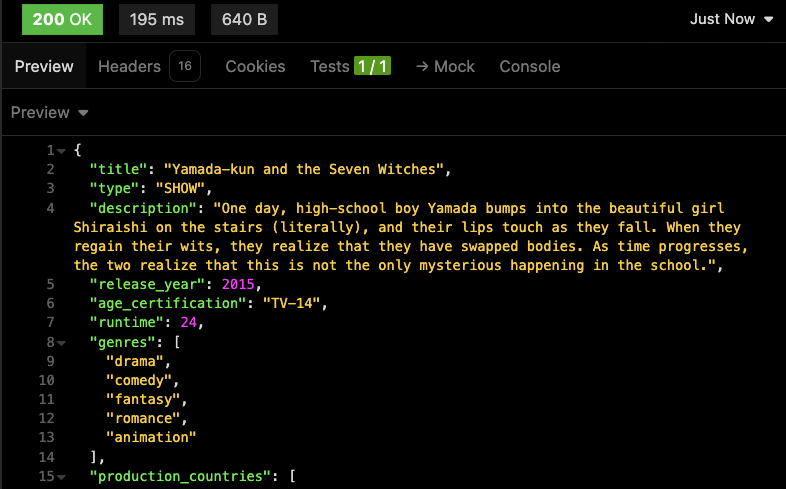Switch to the Mock tab
The height and width of the screenshot is (489, 786).
point(445,66)
